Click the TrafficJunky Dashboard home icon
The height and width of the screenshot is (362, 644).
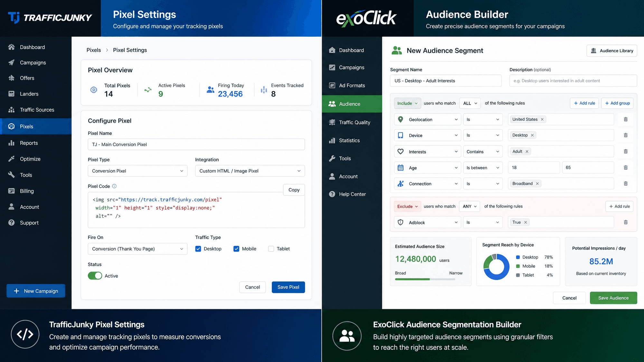[x=11, y=47]
